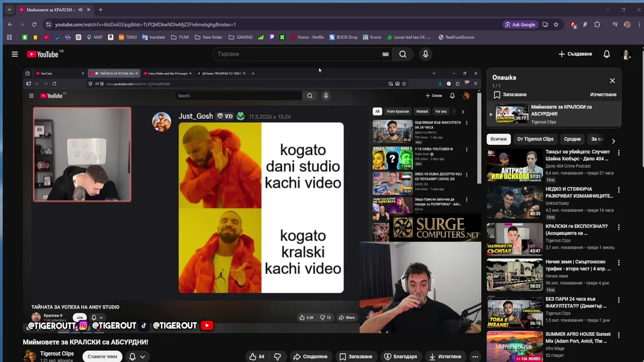Open a new browser tab
Viewport: 644px width, 362px height.
(100, 10)
